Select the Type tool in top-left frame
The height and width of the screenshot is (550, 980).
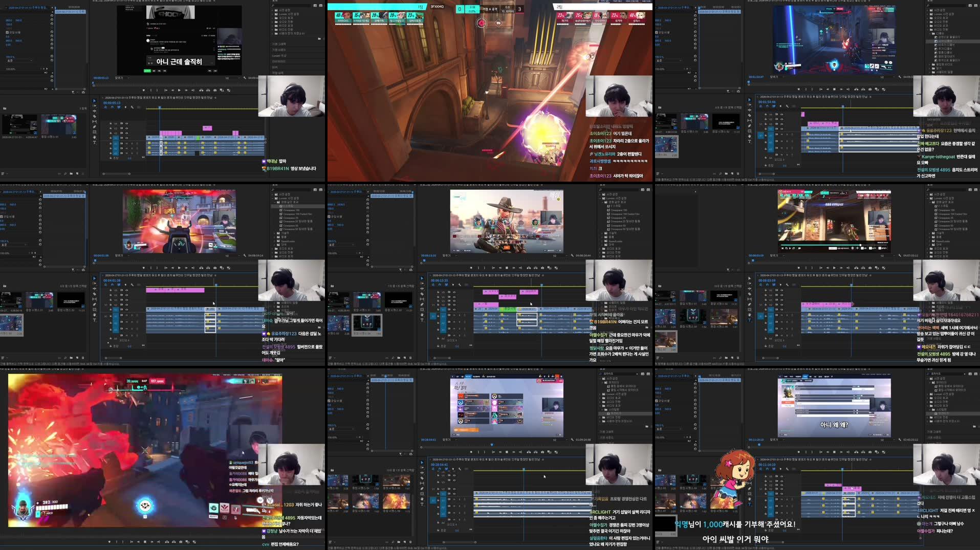tap(94, 142)
